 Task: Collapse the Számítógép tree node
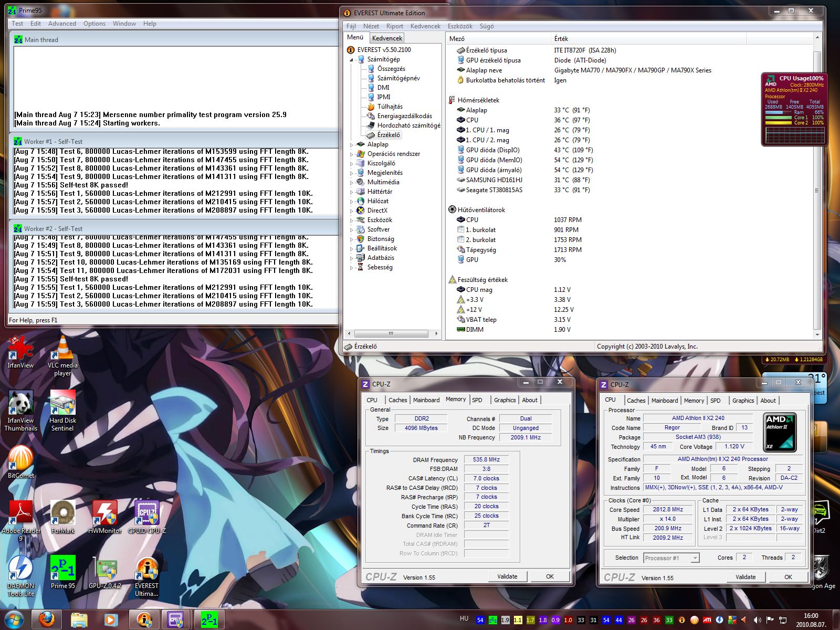[352, 60]
